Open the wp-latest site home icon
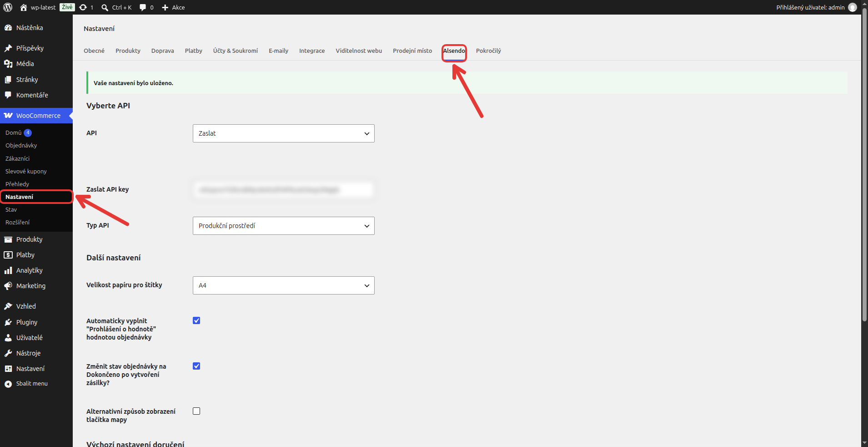Image resolution: width=868 pixels, height=447 pixels. (24, 7)
